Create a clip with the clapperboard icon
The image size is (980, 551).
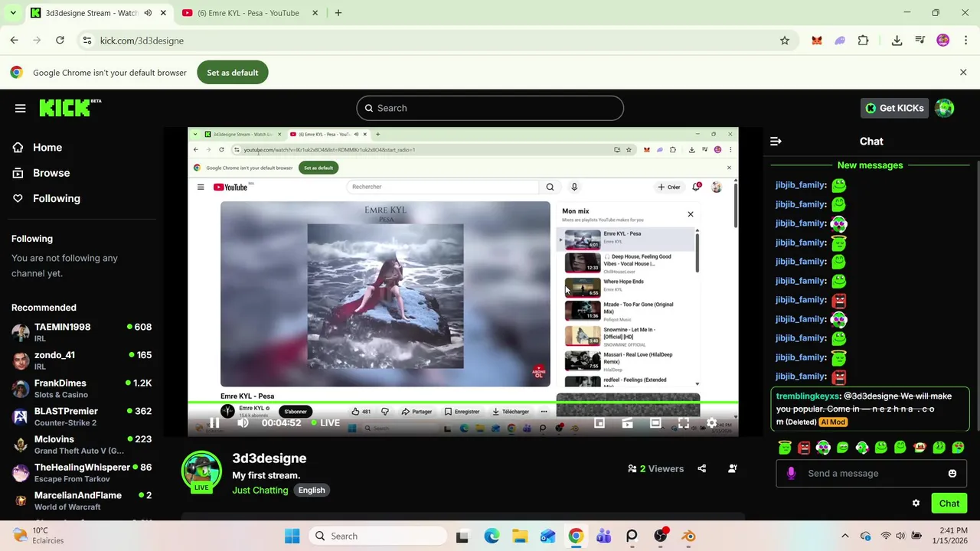(627, 422)
